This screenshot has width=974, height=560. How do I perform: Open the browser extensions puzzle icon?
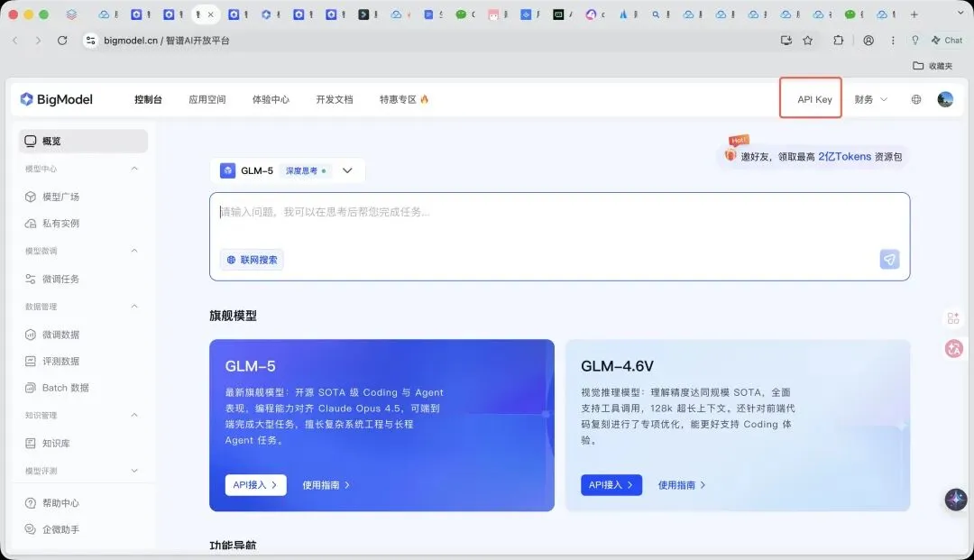coord(838,41)
